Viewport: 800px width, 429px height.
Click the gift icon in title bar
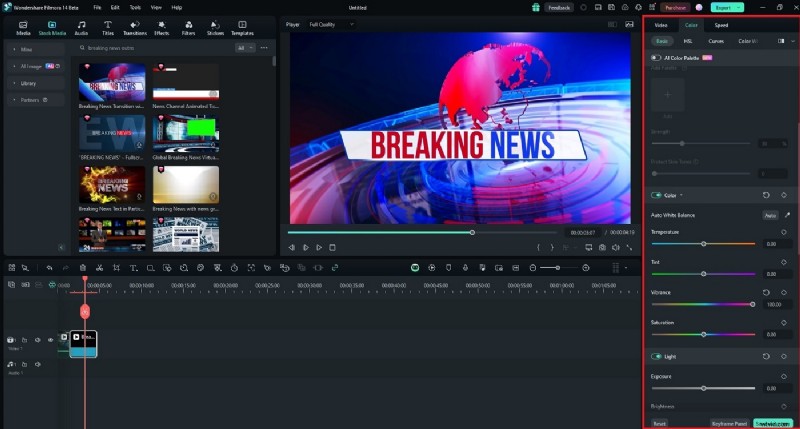(x=536, y=8)
